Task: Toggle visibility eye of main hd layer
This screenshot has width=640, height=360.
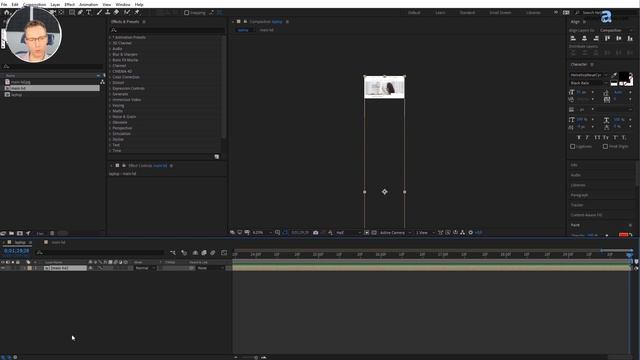Action: [x=3, y=268]
